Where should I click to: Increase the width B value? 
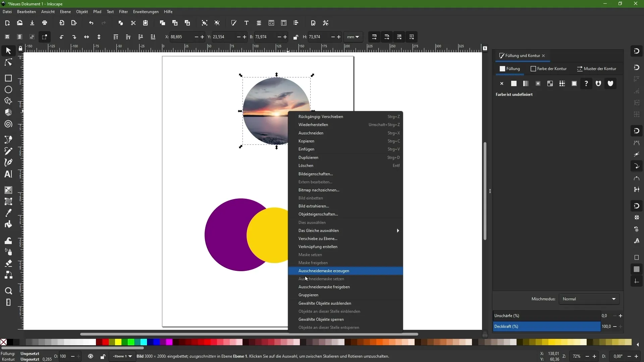pyautogui.click(x=285, y=37)
